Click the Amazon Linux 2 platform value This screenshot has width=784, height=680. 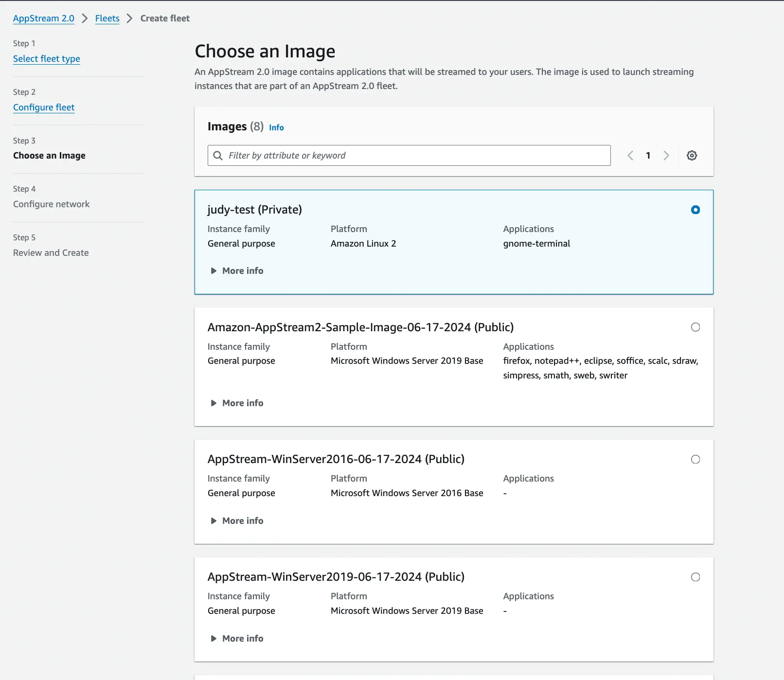point(363,244)
